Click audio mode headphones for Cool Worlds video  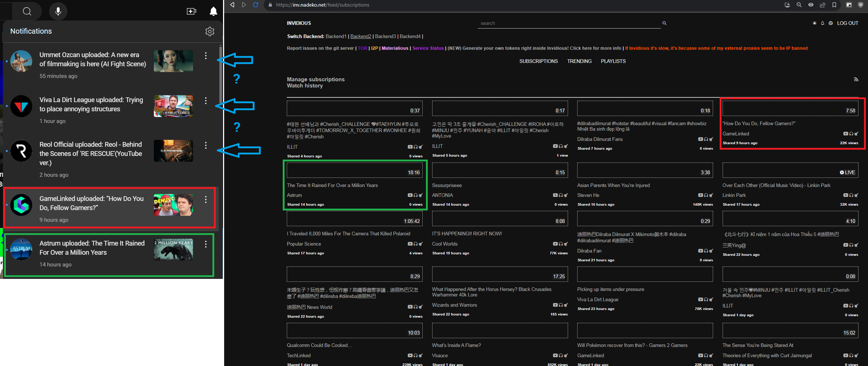tap(561, 244)
